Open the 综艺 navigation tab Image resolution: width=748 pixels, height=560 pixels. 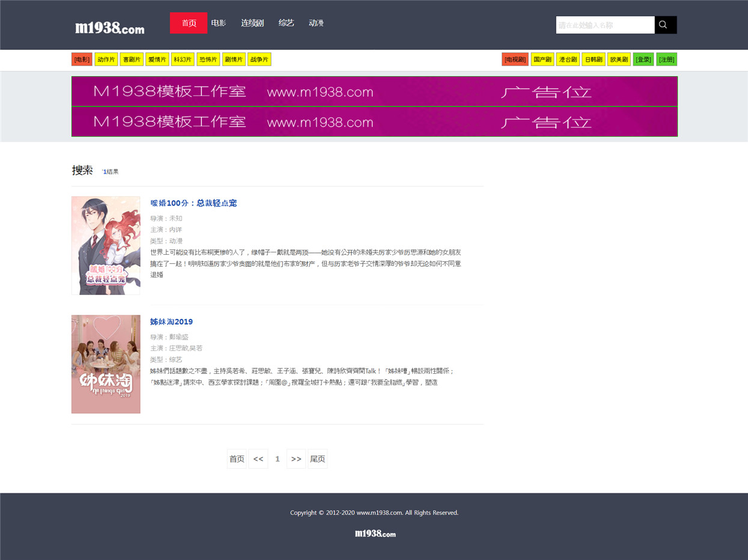pyautogui.click(x=287, y=23)
